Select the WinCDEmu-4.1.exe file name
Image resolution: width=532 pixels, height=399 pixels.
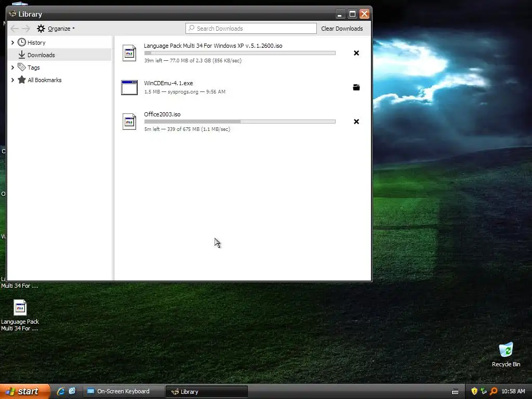[x=168, y=83]
